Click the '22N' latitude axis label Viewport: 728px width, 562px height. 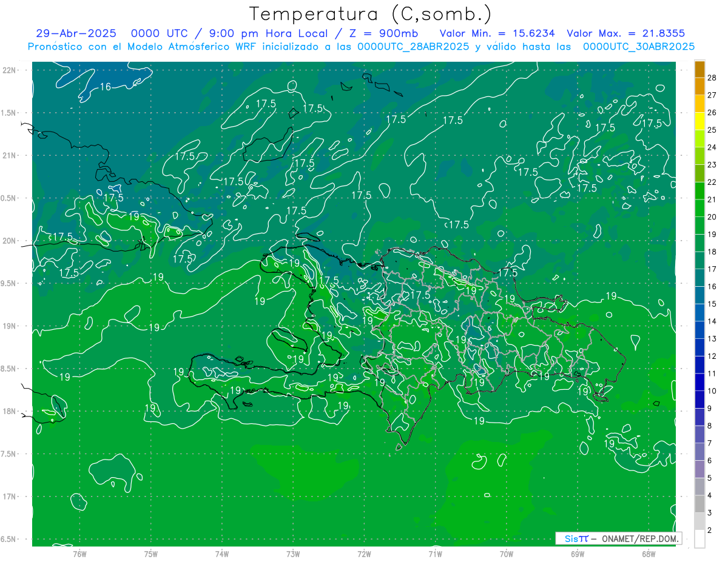[x=10, y=70]
